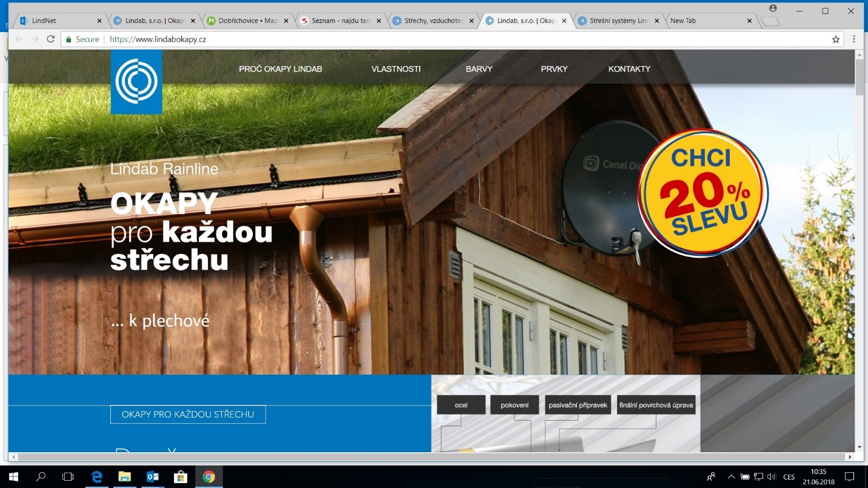Viewport: 868px width, 488px height.
Task: Switch input language CES indicator
Action: 789,477
